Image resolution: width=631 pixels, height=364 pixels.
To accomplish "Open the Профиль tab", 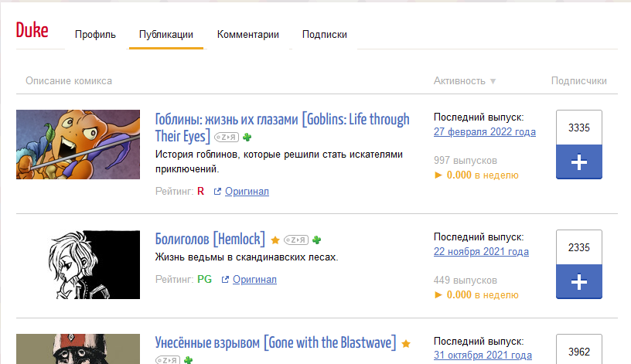I will click(x=95, y=35).
